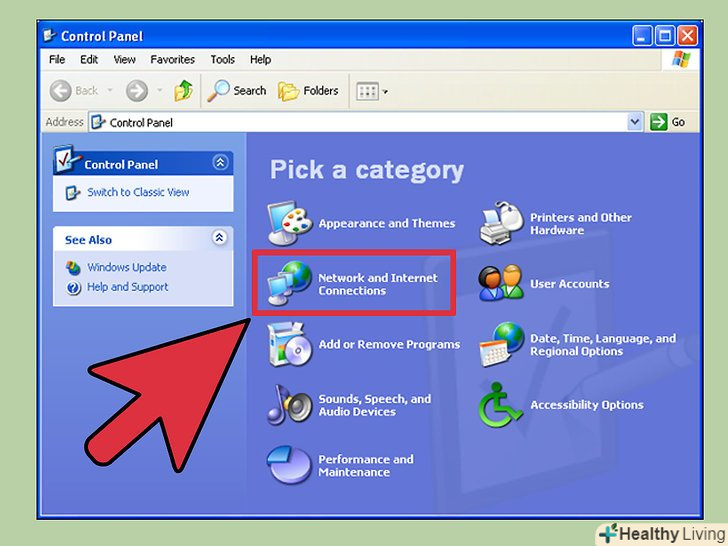This screenshot has width=728, height=546.
Task: Open the Forward history dropdown arrow
Action: (x=159, y=90)
